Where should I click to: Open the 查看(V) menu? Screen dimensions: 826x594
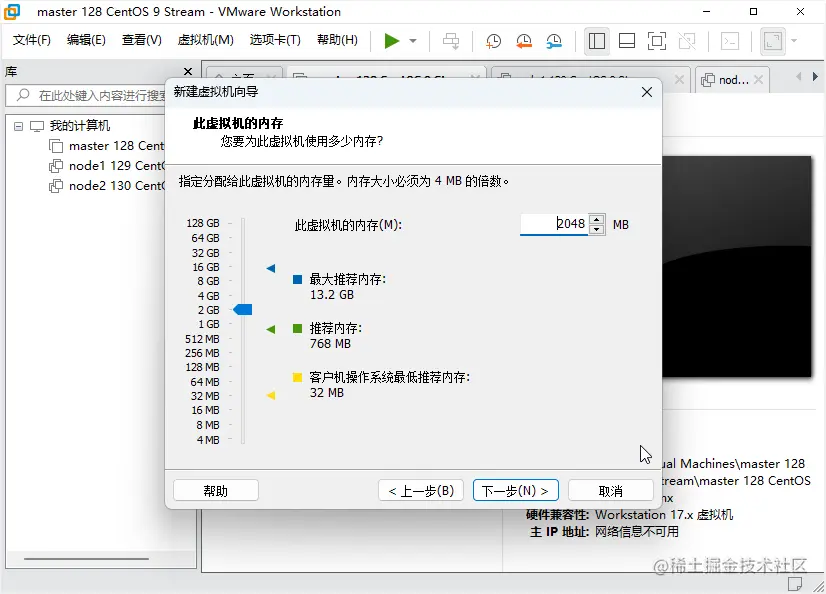(141, 40)
